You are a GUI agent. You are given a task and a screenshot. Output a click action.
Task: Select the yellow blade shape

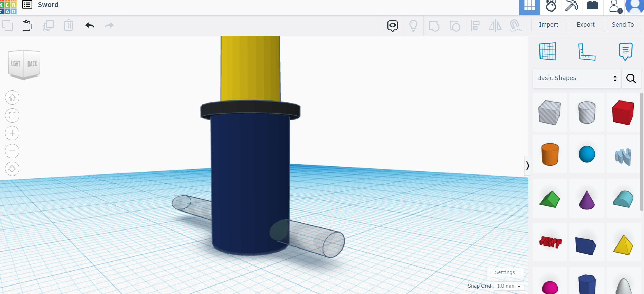(x=250, y=68)
